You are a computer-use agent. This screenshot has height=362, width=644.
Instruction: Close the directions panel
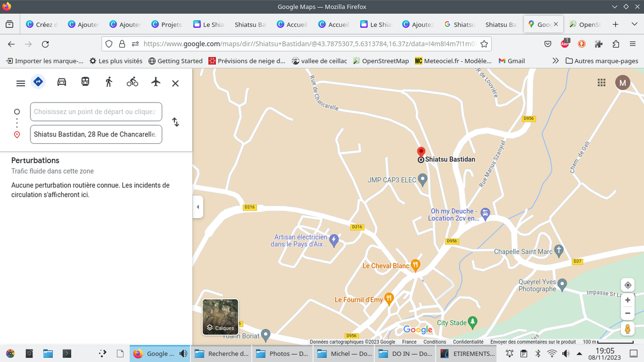(175, 83)
